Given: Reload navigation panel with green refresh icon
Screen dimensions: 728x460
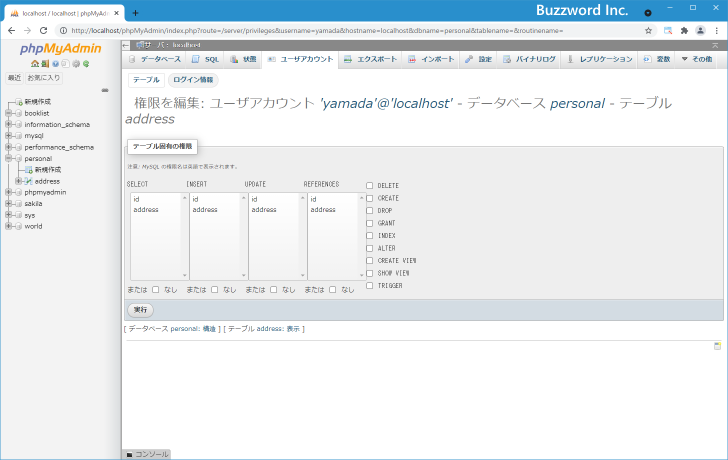Looking at the screenshot, I should [86, 64].
